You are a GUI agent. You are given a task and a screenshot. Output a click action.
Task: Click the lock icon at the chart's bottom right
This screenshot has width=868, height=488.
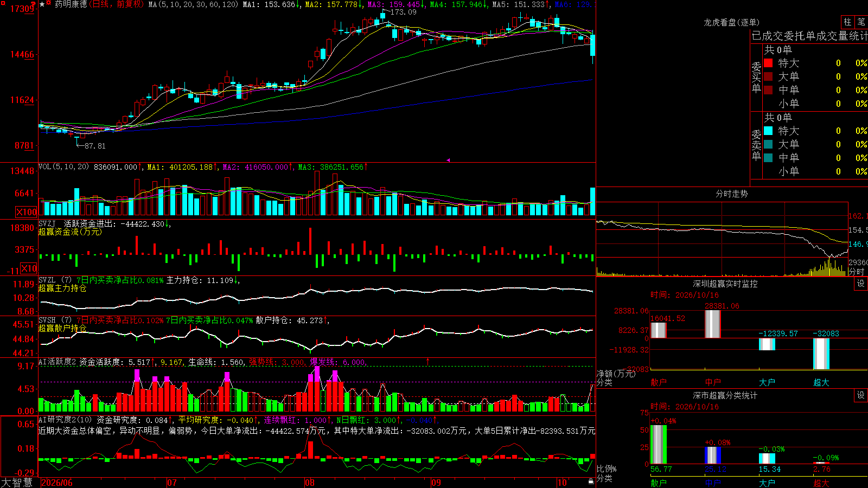click(591, 481)
